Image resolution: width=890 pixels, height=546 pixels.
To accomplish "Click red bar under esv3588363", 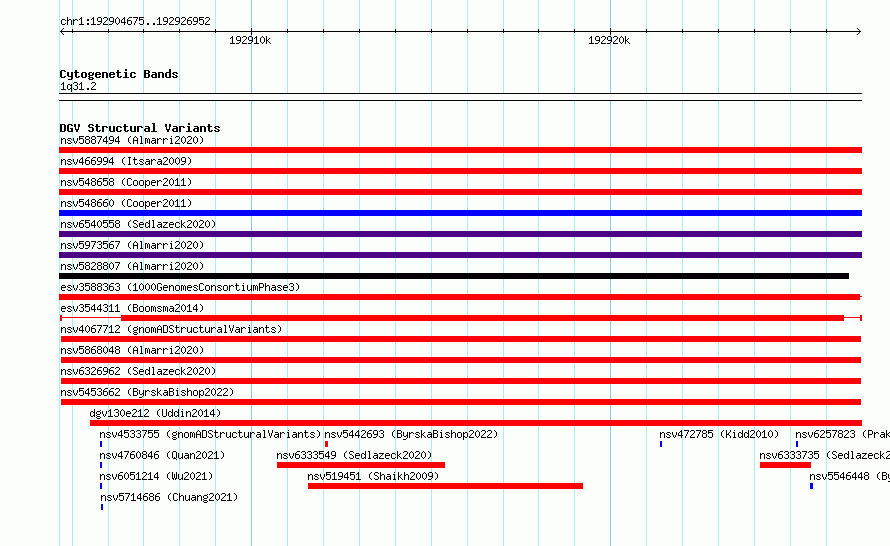I will [x=460, y=297].
